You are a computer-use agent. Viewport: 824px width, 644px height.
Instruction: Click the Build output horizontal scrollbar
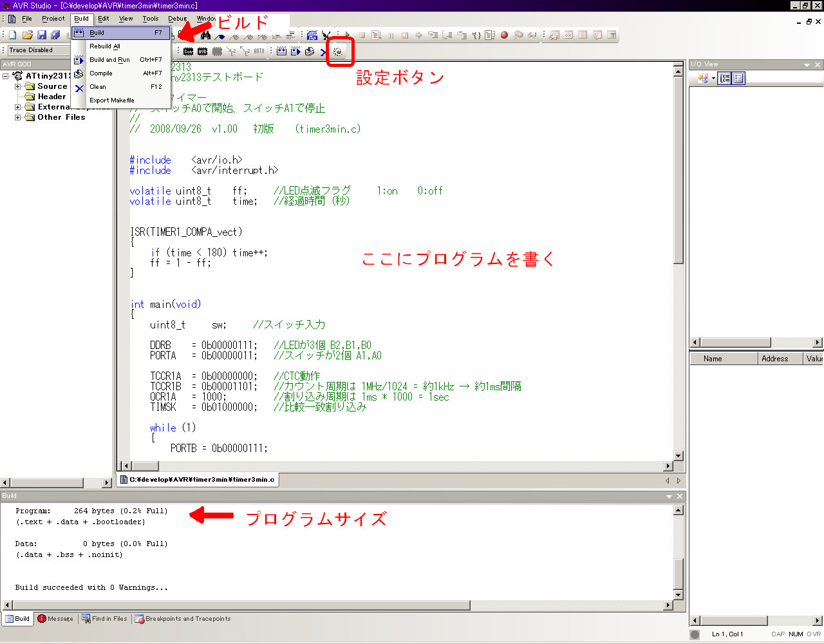(241, 605)
